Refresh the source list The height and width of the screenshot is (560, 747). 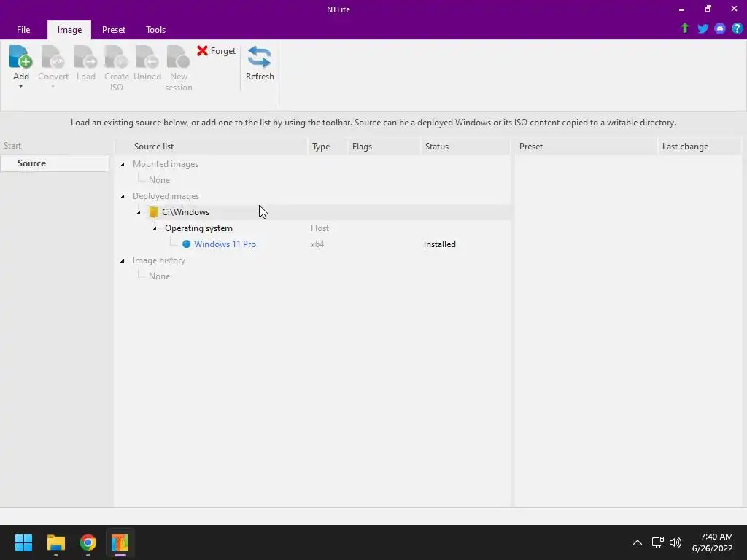pyautogui.click(x=260, y=63)
